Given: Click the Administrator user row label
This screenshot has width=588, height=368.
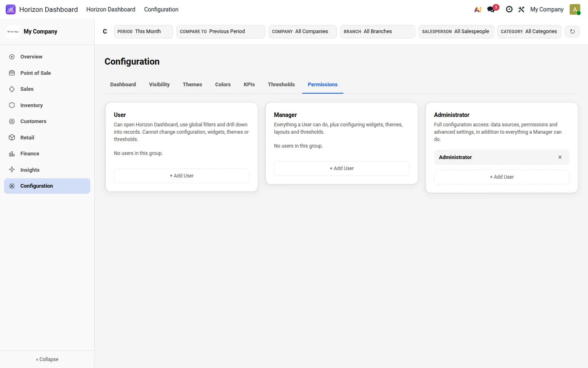Looking at the screenshot, I should point(455,157).
